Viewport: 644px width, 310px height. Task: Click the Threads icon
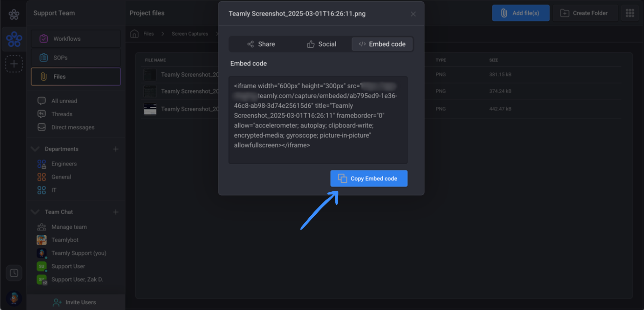42,114
